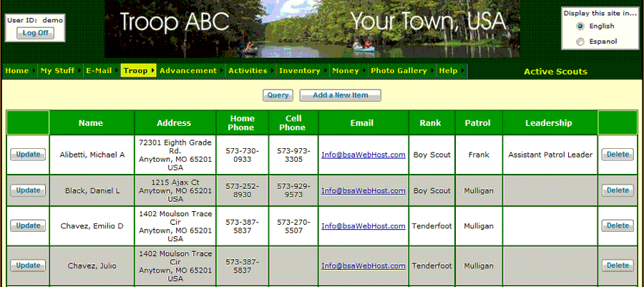Delete the Chavez, Emilio D row
Viewport: 644px width, 287px height.
pos(618,226)
